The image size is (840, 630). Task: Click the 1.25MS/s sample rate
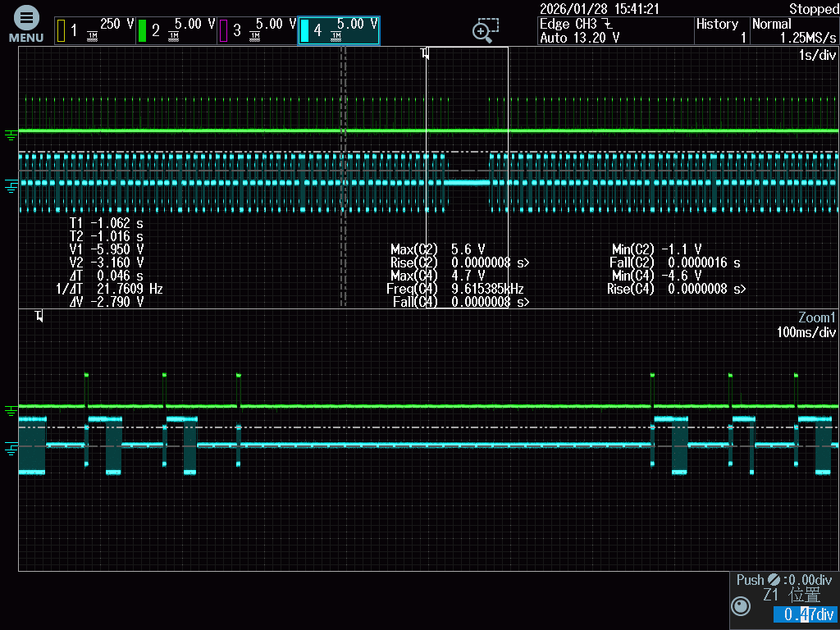click(x=808, y=38)
